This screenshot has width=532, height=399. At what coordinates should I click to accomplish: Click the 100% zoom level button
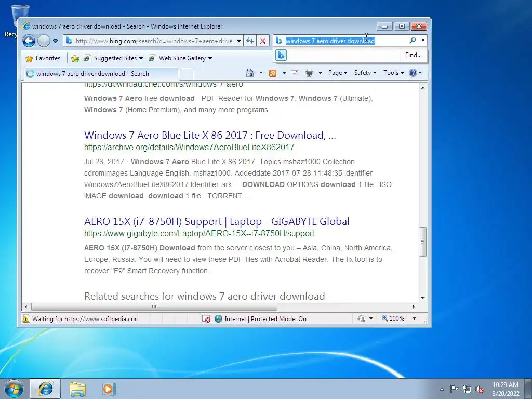pos(393,318)
